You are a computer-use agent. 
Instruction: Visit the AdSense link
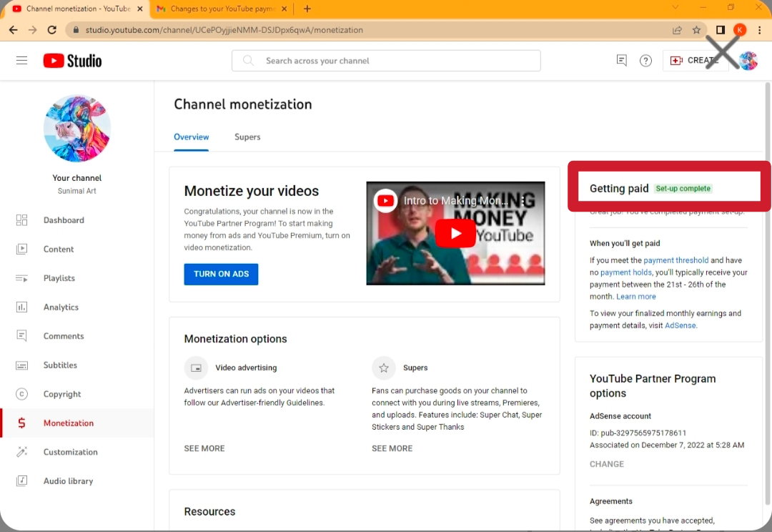pyautogui.click(x=680, y=325)
